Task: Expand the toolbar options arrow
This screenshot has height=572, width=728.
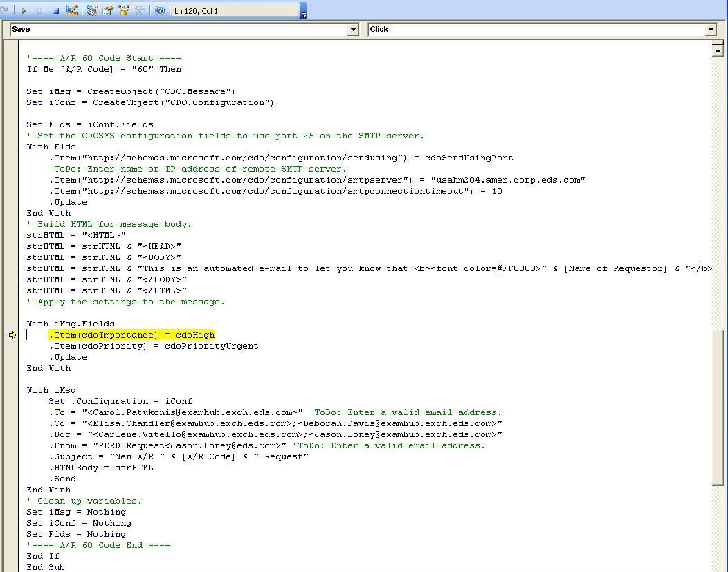Action: coord(303,12)
